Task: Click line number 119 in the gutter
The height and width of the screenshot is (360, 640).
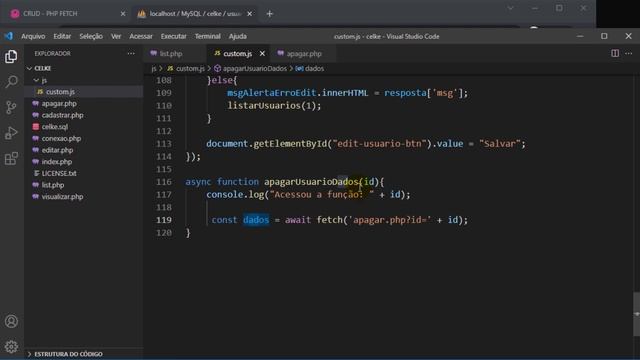Action: click(164, 220)
